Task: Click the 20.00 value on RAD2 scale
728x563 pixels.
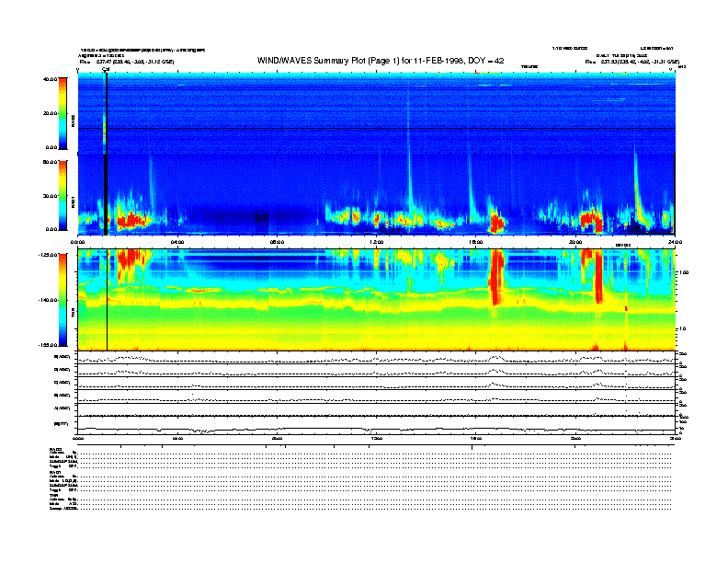Action: (50, 113)
